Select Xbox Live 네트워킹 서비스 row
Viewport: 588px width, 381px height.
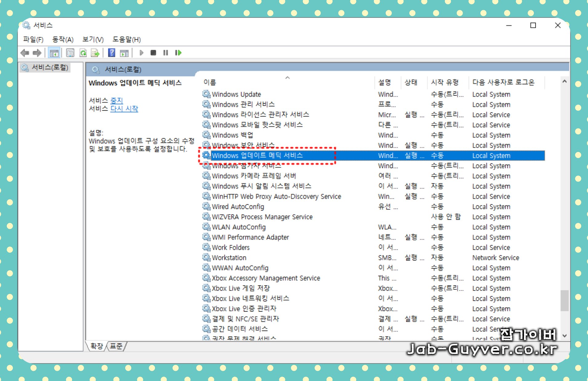pyautogui.click(x=373, y=298)
